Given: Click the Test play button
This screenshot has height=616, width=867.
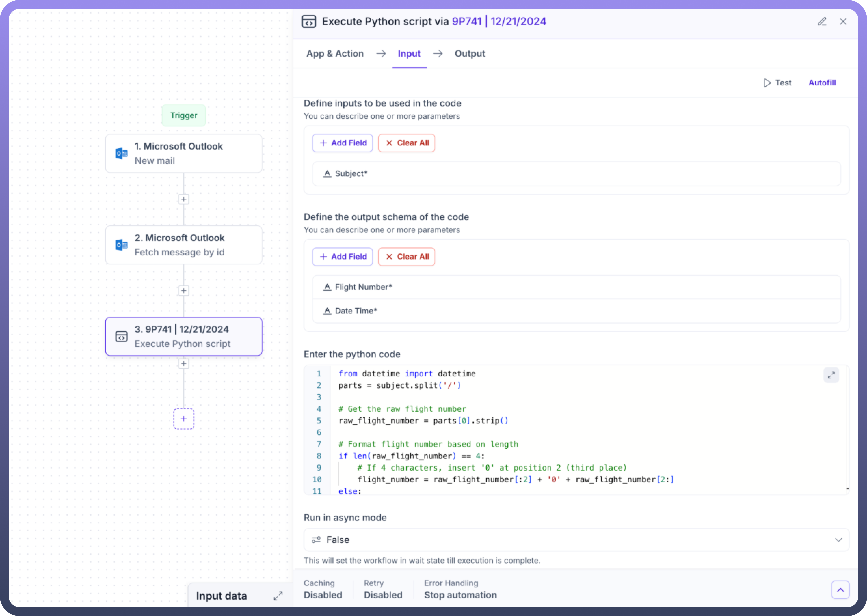Looking at the screenshot, I should click(x=777, y=83).
